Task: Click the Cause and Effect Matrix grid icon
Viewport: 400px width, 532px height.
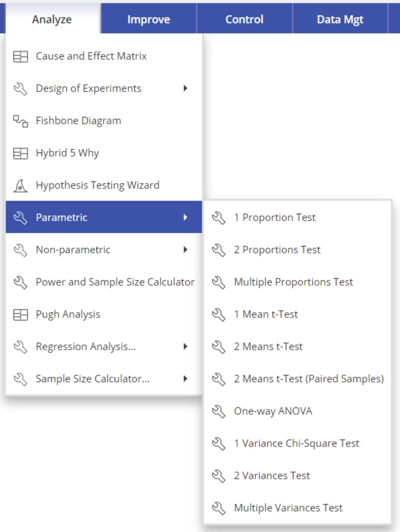Action: (x=20, y=57)
